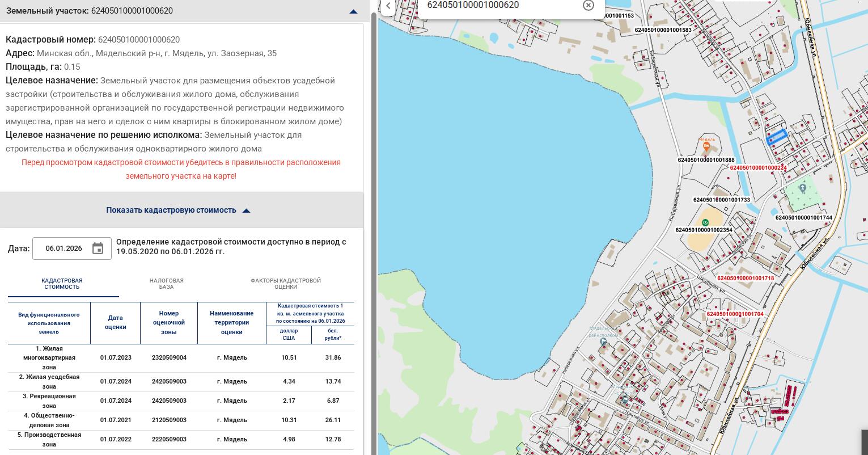Image resolution: width=868 pixels, height=455 pixels.
Task: Click the vertical scrollbar of the left panel
Action: [x=373, y=227]
